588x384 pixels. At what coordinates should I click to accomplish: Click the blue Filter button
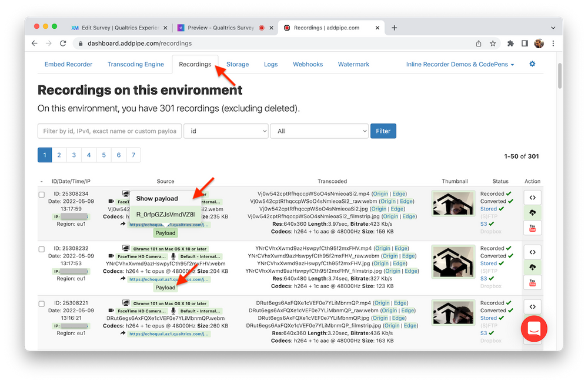(x=383, y=131)
